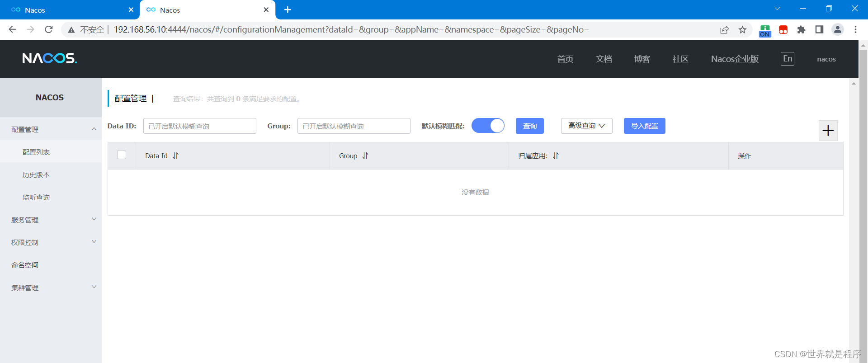This screenshot has height=363, width=868.
Task: Click the browser forward arrow
Action: 30,29
